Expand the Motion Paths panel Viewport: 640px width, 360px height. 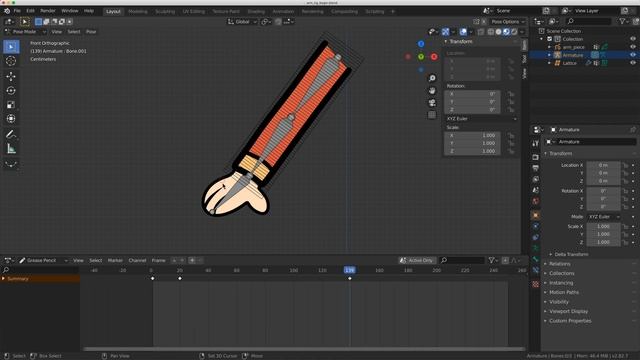tap(563, 292)
